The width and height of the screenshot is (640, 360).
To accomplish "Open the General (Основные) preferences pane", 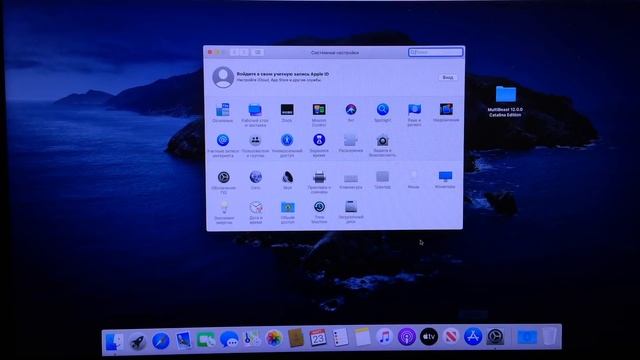I will click(x=223, y=110).
